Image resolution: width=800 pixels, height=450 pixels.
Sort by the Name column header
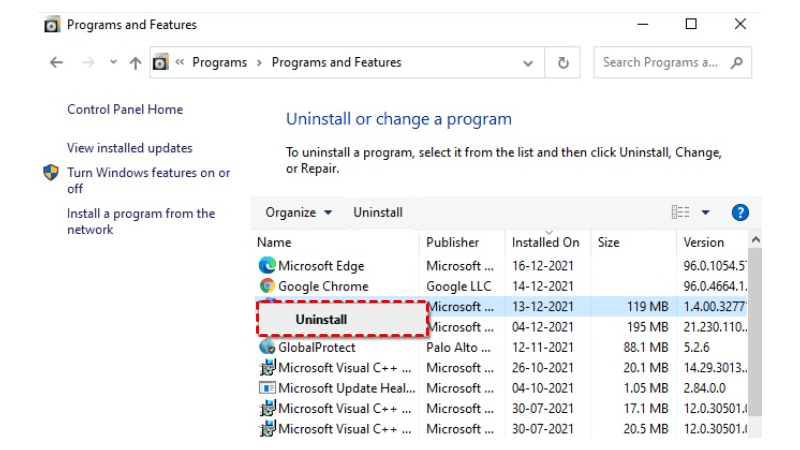274,242
